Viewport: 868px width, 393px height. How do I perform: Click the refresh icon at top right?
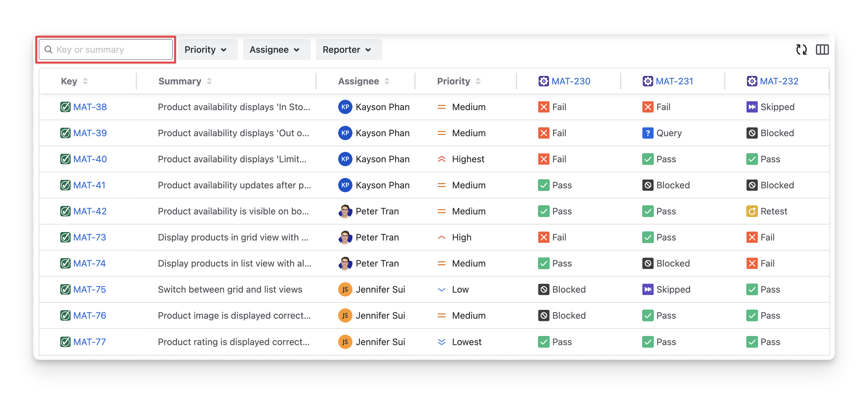tap(801, 50)
